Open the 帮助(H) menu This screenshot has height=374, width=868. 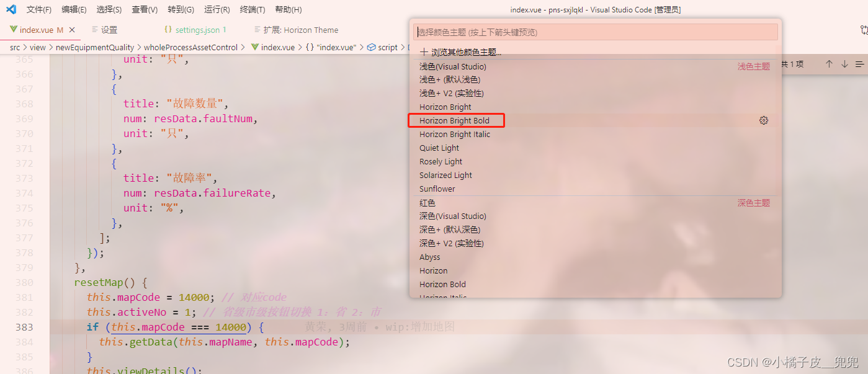[289, 10]
